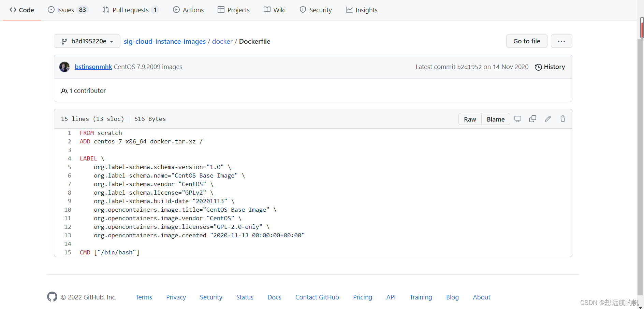Click the ADD centos-7-x86_64-docker.tar.xz line
The height and width of the screenshot is (309, 644).
pyautogui.click(x=141, y=141)
